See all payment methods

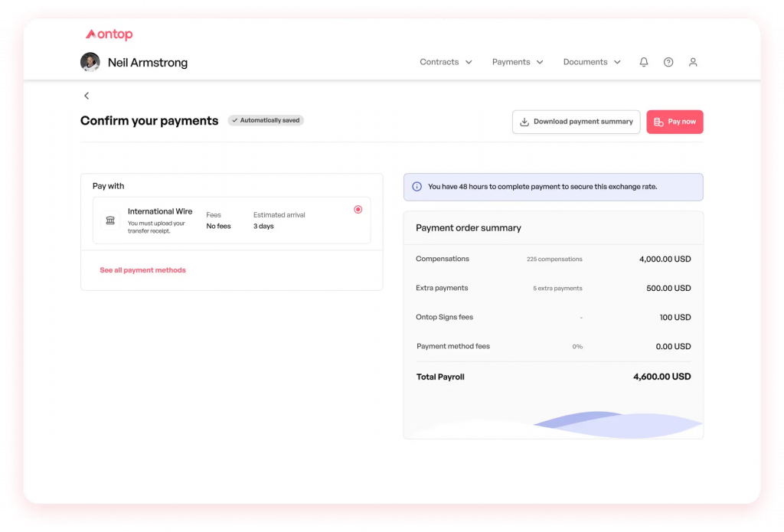(142, 270)
